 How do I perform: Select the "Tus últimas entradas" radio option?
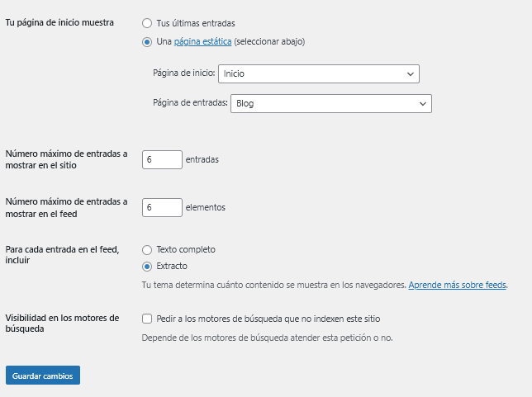tap(147, 23)
